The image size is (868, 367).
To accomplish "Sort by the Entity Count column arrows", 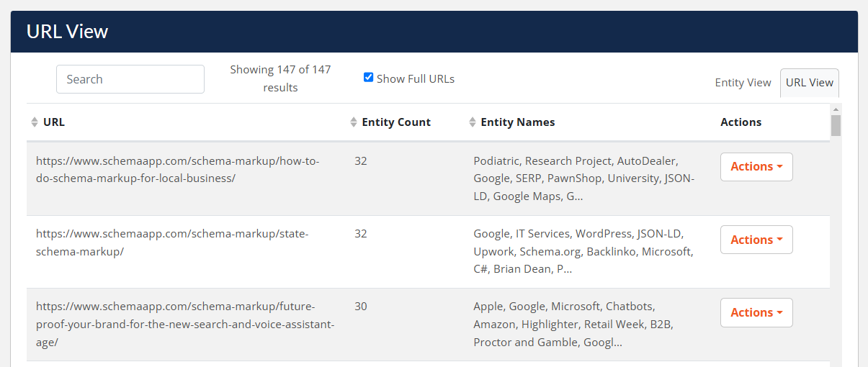I will tap(354, 122).
